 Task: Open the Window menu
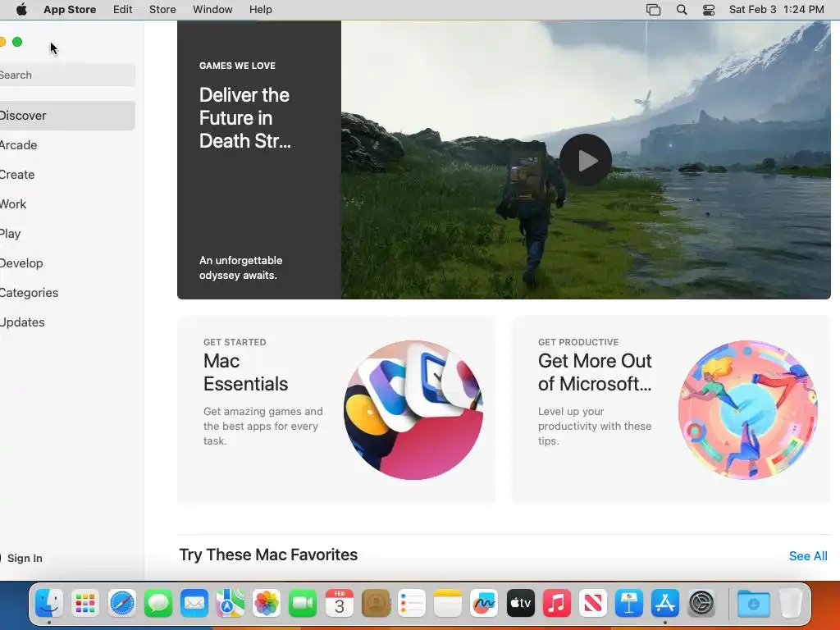[x=212, y=10]
